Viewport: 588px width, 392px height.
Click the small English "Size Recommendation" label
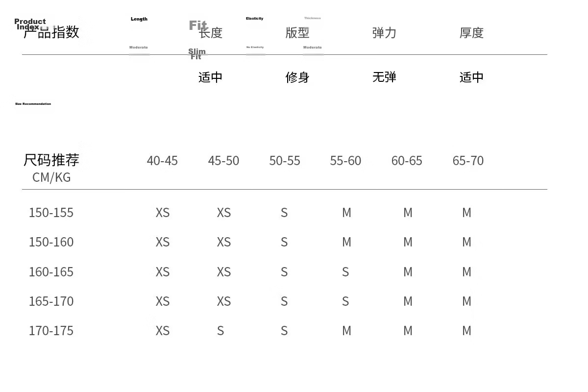coord(33,104)
